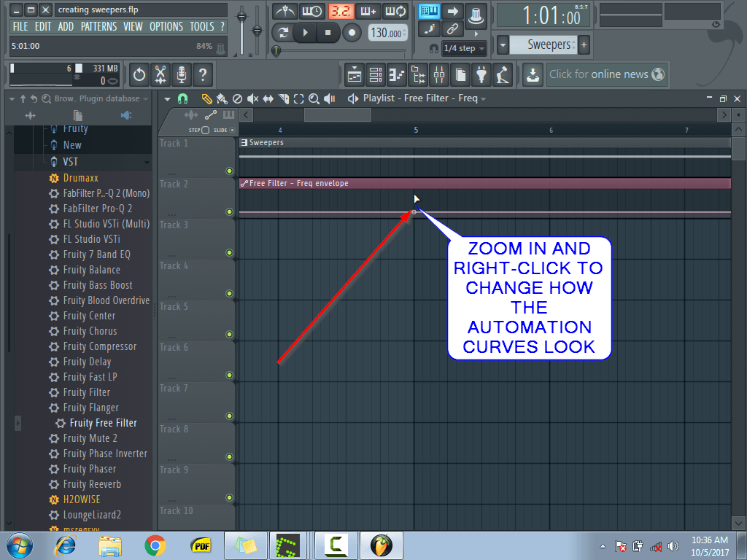Viewport: 747px width, 560px height.
Task: Select the Select tool in Playlist toolbar
Action: (x=298, y=99)
